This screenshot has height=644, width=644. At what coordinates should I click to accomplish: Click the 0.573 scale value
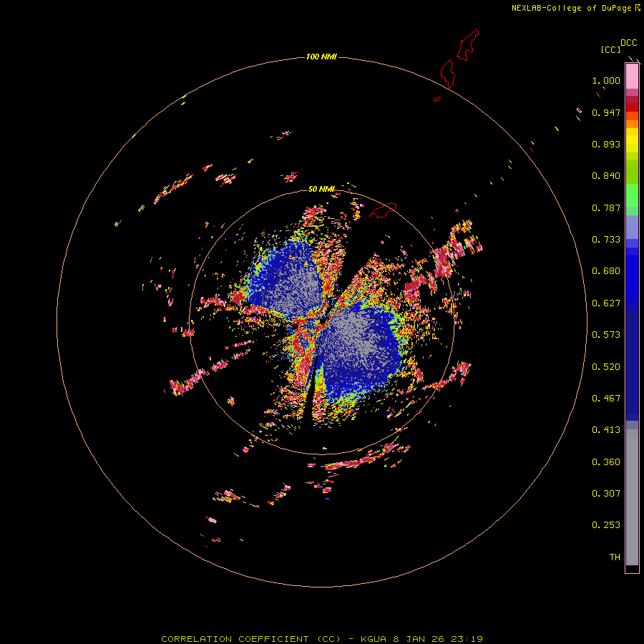pyautogui.click(x=606, y=335)
